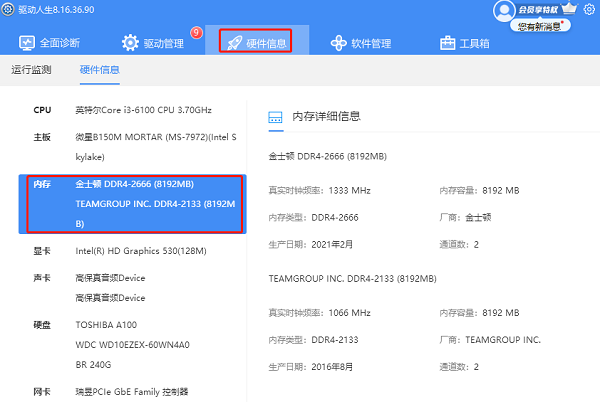Image resolution: width=600 pixels, height=402 pixels.
Task: Click the 内存详细信息 heading
Action: [326, 116]
